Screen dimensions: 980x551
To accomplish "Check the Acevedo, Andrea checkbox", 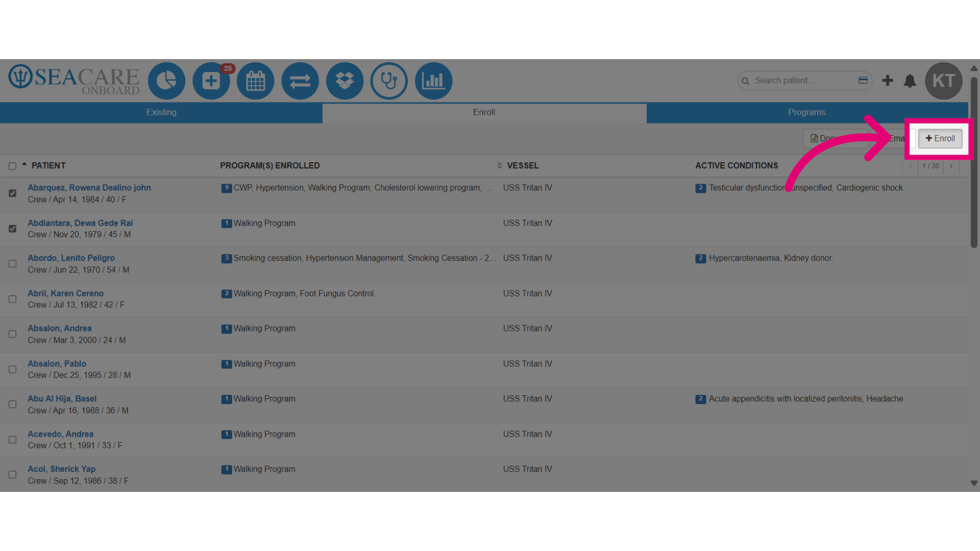I will pos(12,440).
